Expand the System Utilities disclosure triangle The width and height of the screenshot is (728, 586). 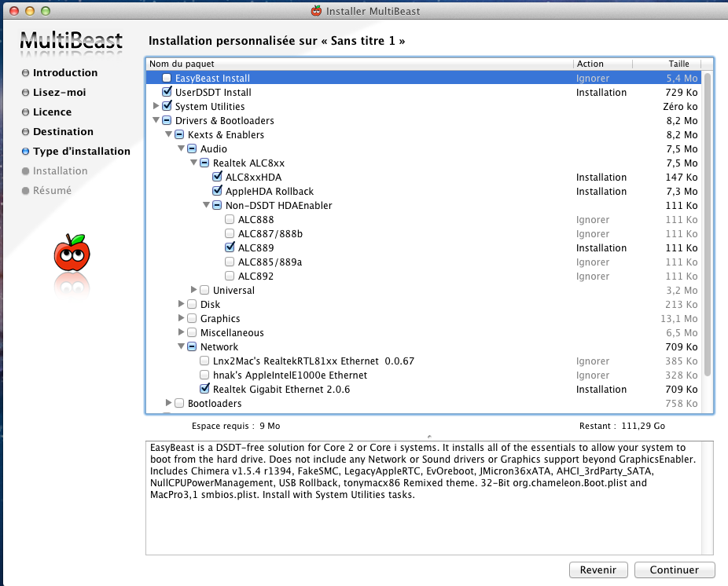[x=156, y=106]
